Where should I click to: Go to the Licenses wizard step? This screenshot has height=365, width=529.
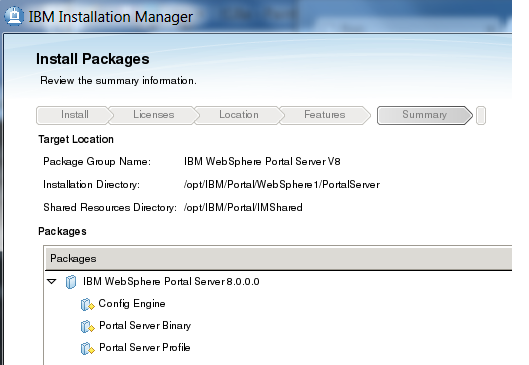point(153,115)
